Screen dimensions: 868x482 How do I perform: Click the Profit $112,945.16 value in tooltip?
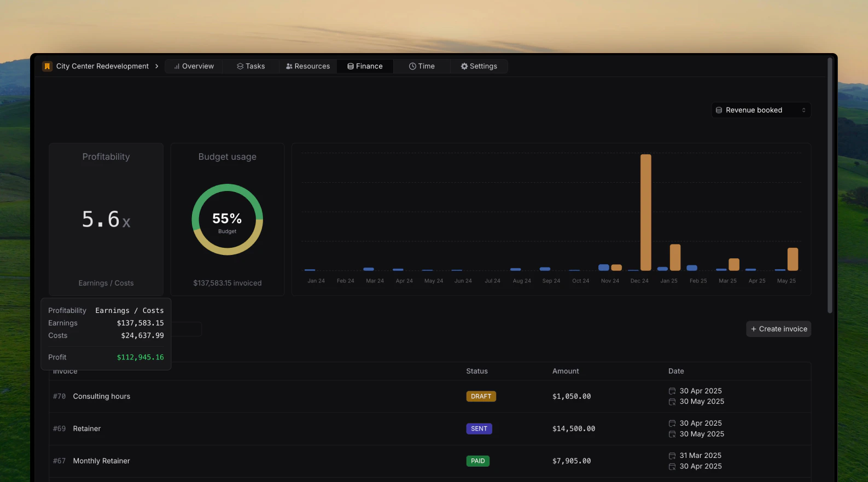pyautogui.click(x=141, y=357)
